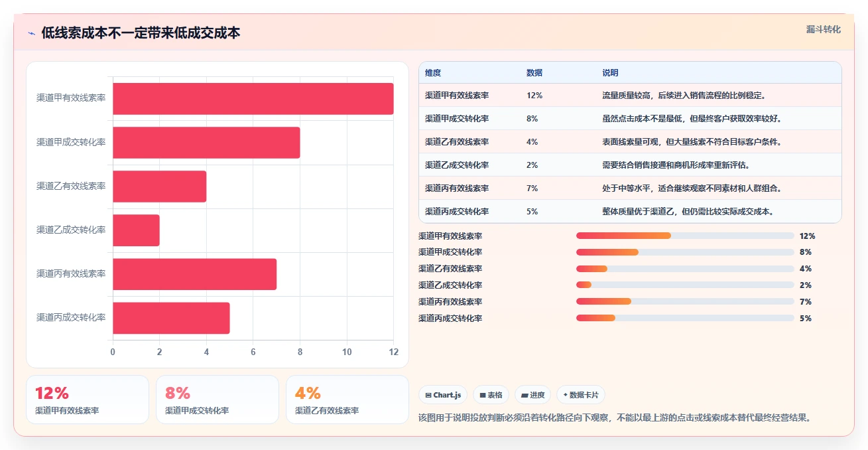The image size is (868, 450).
Task: Click the x-axis tick label 10
Action: pyautogui.click(x=347, y=352)
